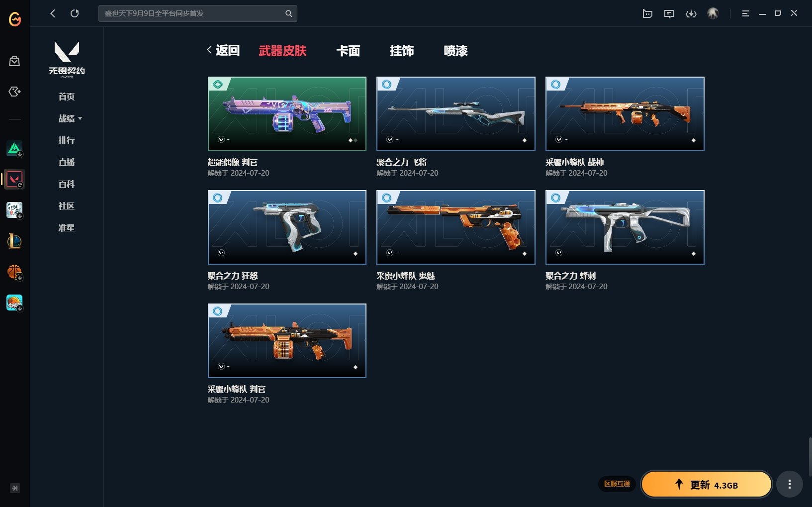The image size is (812, 507).
Task: Switch to the 挂饰 tab
Action: tap(402, 51)
